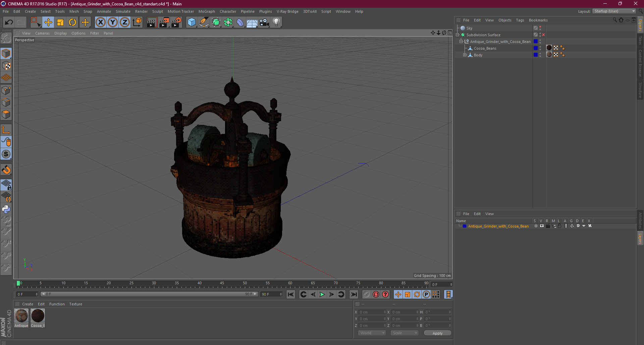Open the Layout Startup dropdown
Viewport: 644px width, 345px height.
(614, 11)
